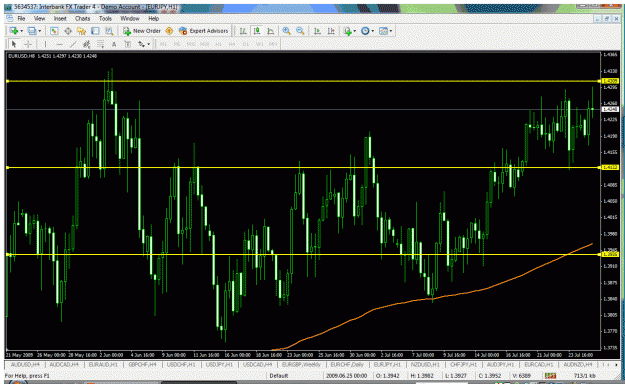Toggle the Data Window crosshair-target icon
Screen dimensions: 625x384
click(x=68, y=31)
